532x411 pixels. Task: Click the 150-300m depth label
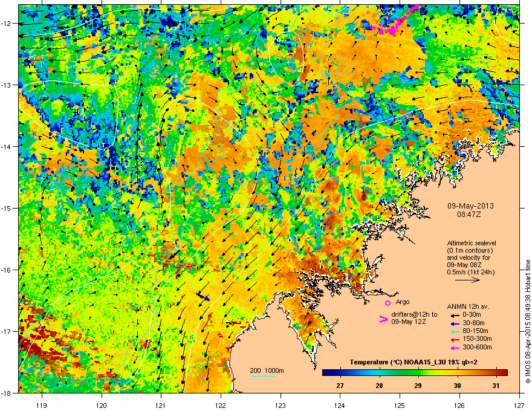477,338
